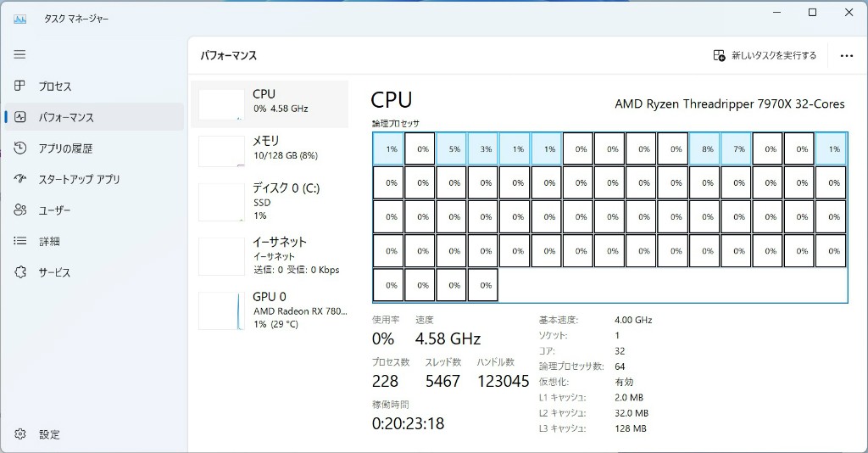
Task: Select the GPU 0 Radeon item
Action: click(x=270, y=310)
